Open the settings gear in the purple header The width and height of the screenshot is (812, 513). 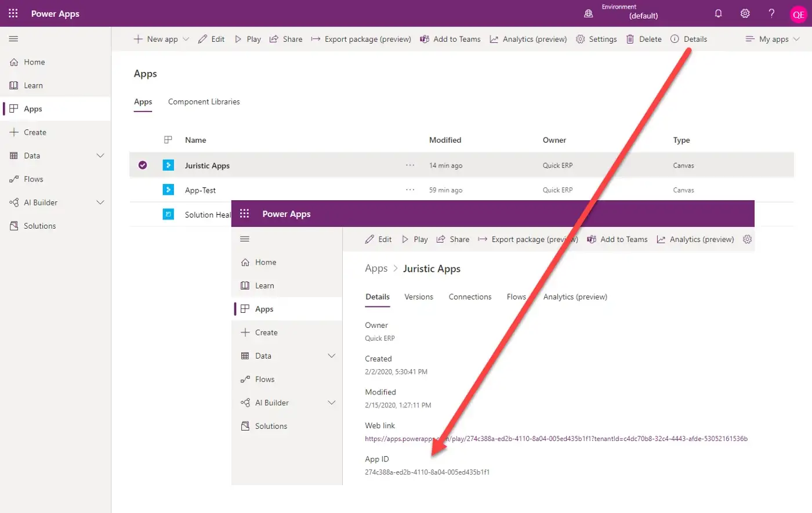[745, 13]
